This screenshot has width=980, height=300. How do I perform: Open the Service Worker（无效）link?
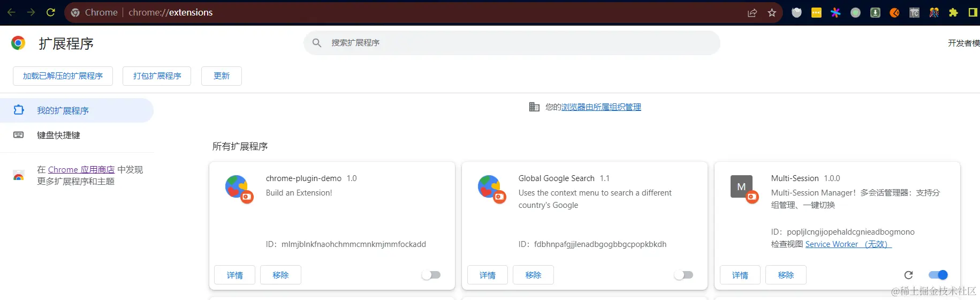(848, 244)
